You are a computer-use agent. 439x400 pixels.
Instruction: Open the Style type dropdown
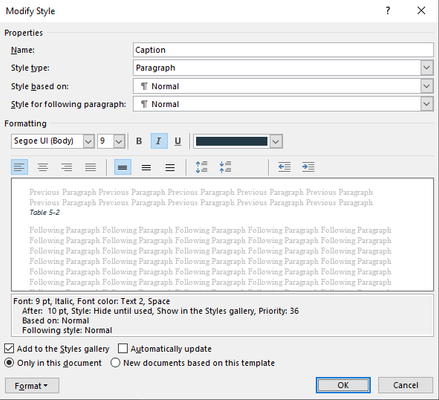click(427, 68)
